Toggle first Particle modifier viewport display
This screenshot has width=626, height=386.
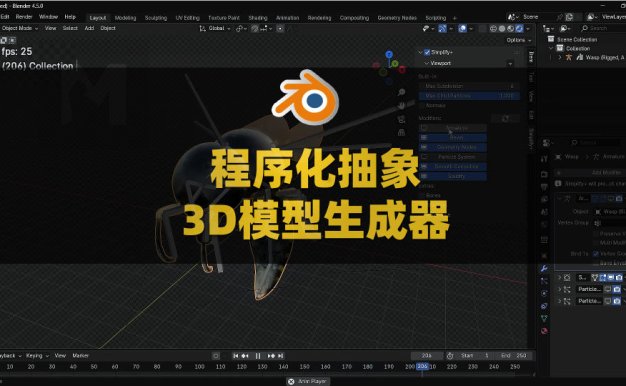click(x=608, y=289)
